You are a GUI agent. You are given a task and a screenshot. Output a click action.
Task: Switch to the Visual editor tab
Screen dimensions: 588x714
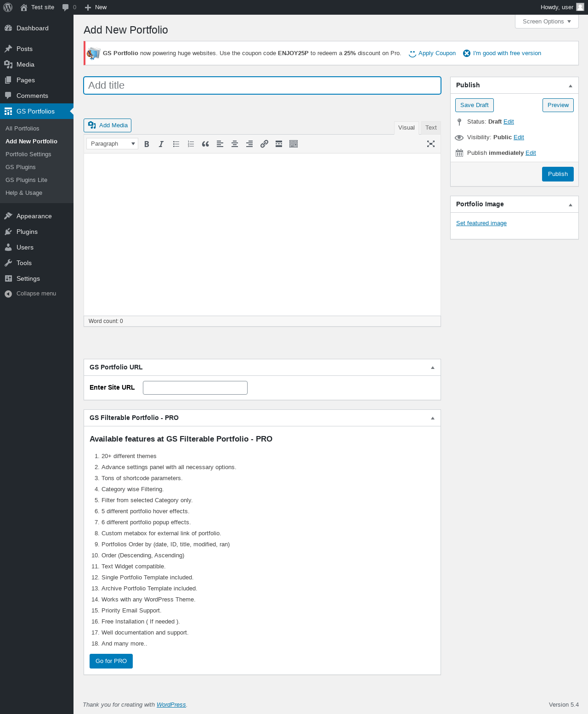tap(407, 128)
